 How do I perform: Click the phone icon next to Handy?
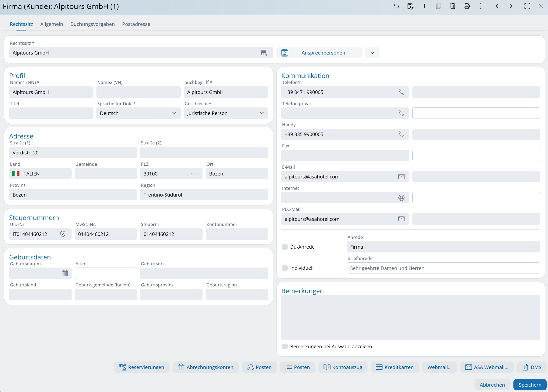401,134
